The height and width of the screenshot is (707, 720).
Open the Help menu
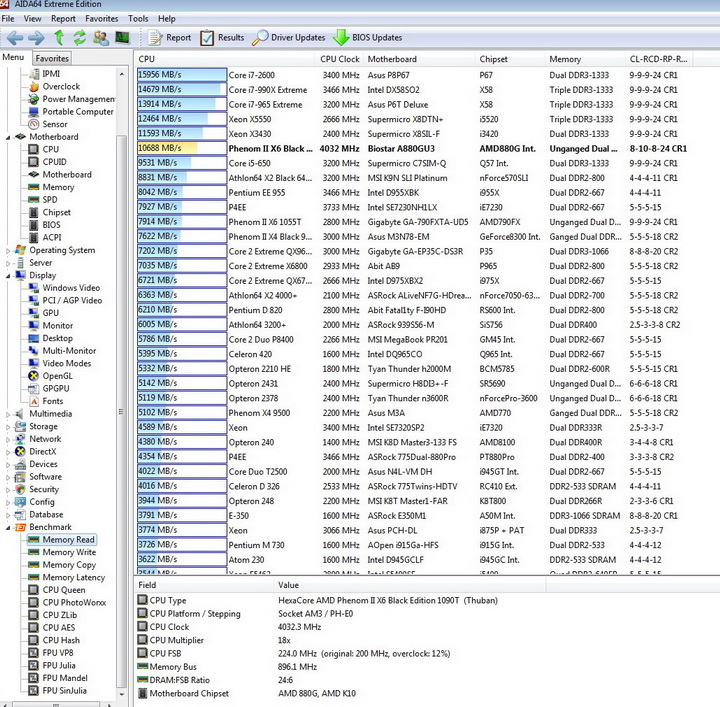tap(167, 19)
